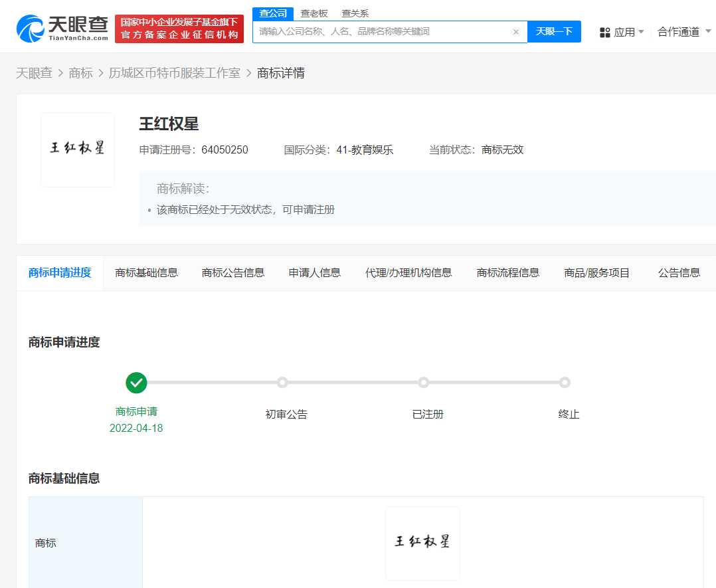Select the 申请人信息 tab

pyautogui.click(x=315, y=272)
